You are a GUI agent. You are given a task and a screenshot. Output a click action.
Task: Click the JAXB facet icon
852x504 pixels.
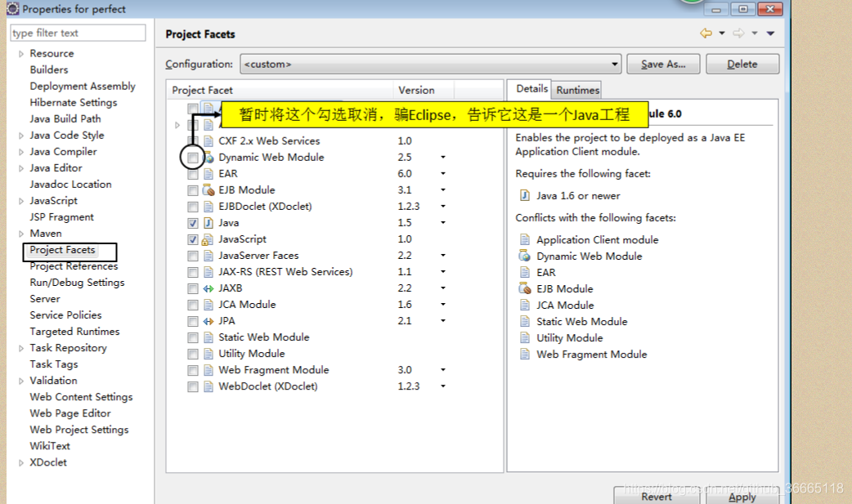209,288
